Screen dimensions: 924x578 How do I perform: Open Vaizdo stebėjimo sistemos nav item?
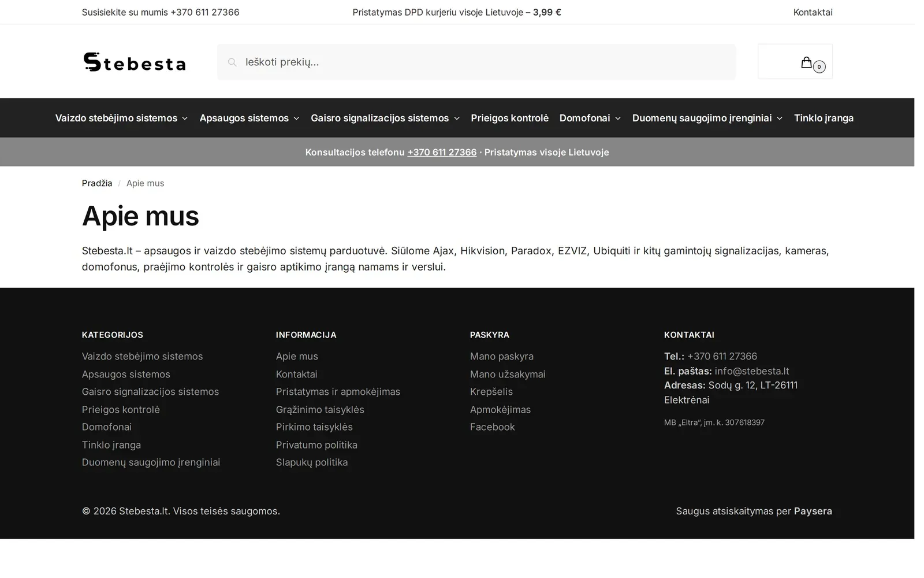(x=116, y=118)
